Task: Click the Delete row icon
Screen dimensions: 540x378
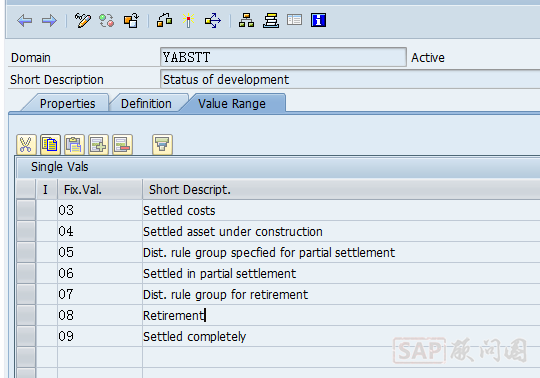Action: pos(122,144)
